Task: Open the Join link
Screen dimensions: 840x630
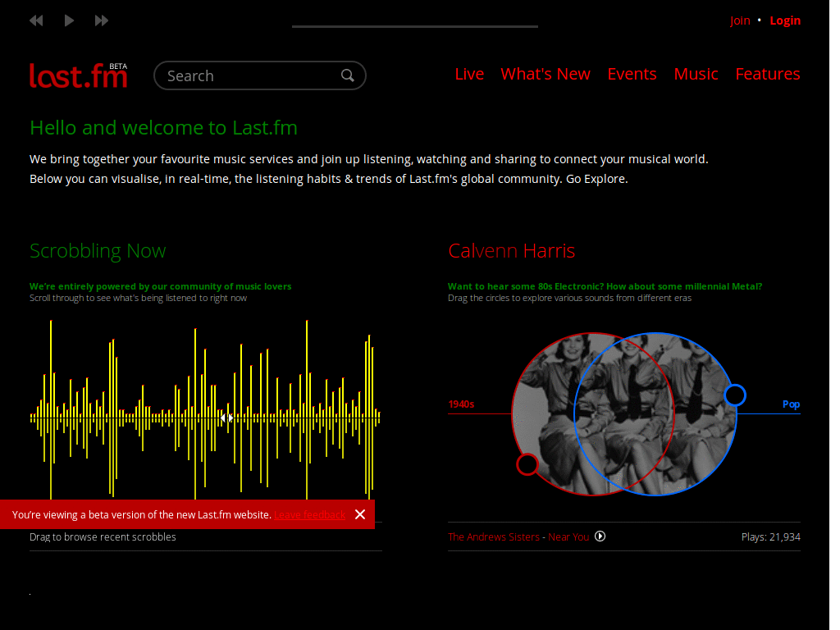Action: (740, 21)
